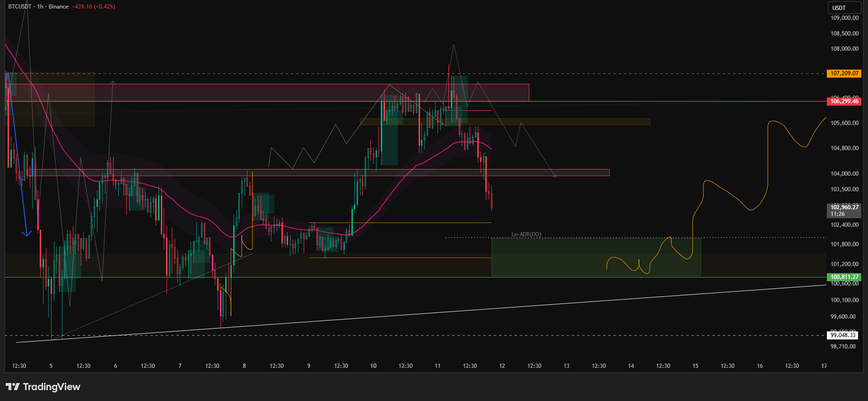Click the BTCUSDT 1h Binance symbol title

pyautogui.click(x=38, y=7)
